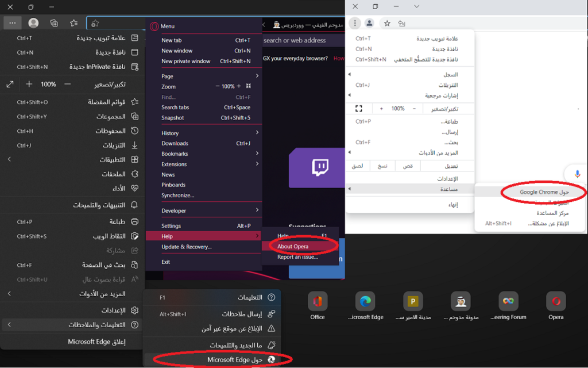Select New InPrivate window in Edge's menu

coord(72,67)
